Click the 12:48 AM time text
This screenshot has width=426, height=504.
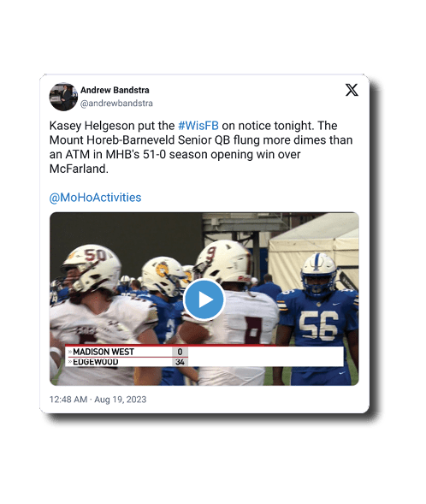pyautogui.click(x=68, y=400)
